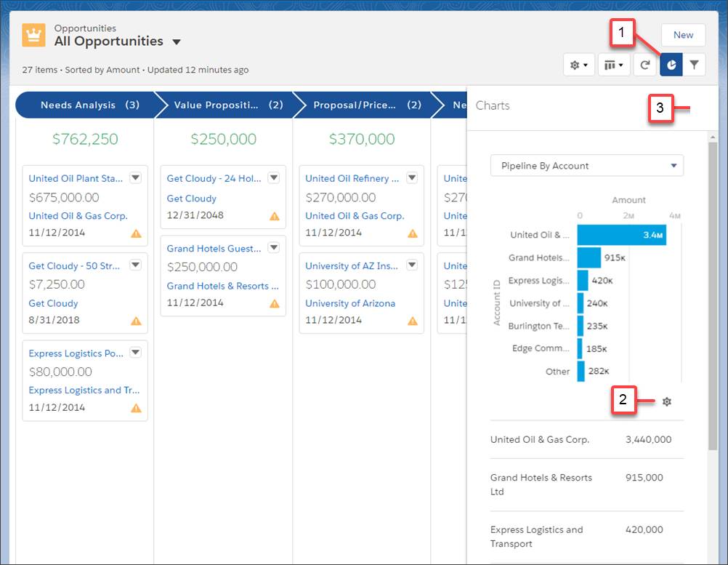Viewport: 728px width, 565px height.
Task: Open the list view controls gear menu
Action: (x=578, y=65)
